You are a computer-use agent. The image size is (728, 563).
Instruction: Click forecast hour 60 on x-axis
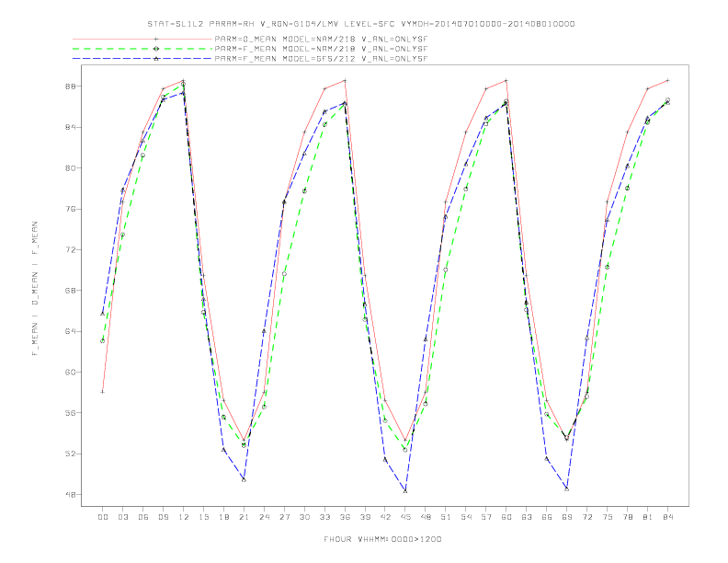point(506,517)
